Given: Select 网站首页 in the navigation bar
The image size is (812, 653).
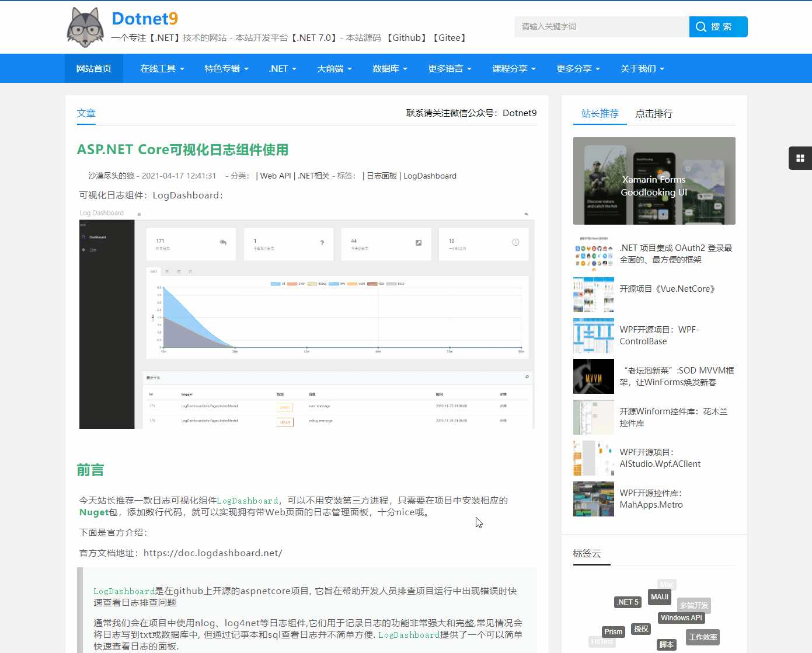Looking at the screenshot, I should tap(93, 68).
